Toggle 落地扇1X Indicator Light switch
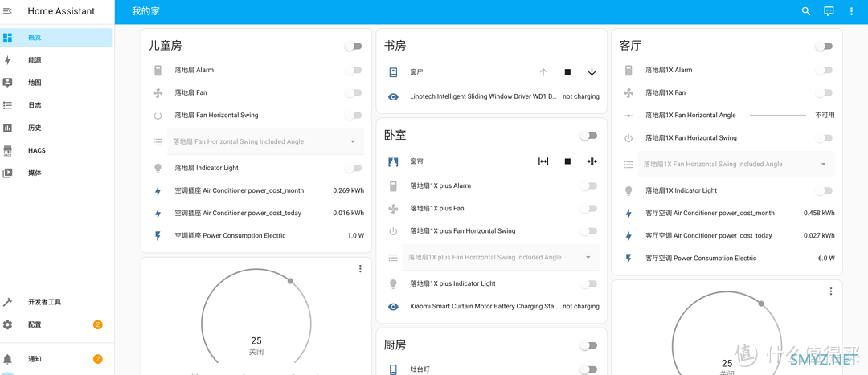Image resolution: width=868 pixels, height=375 pixels. click(x=824, y=191)
